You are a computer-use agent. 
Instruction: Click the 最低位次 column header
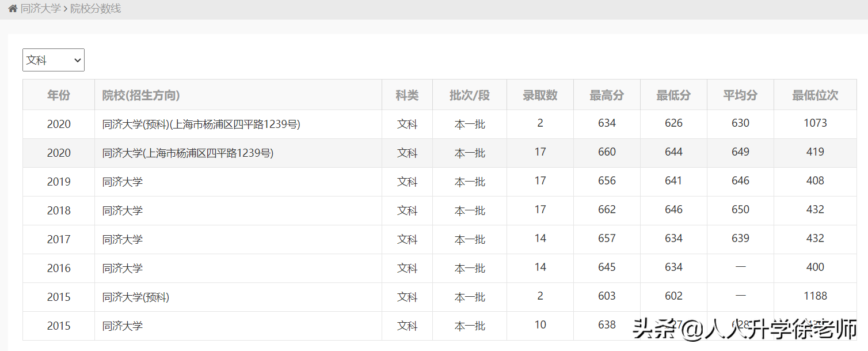pyautogui.click(x=815, y=95)
